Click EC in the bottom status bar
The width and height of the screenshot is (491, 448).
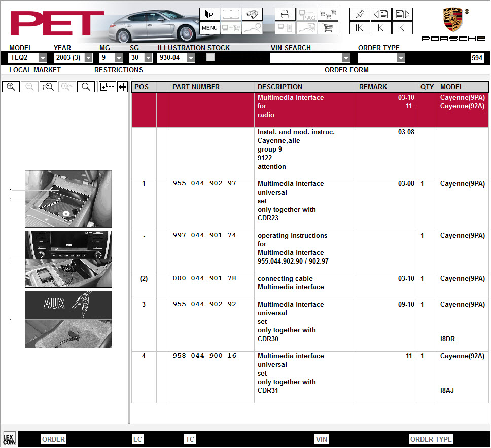137,439
